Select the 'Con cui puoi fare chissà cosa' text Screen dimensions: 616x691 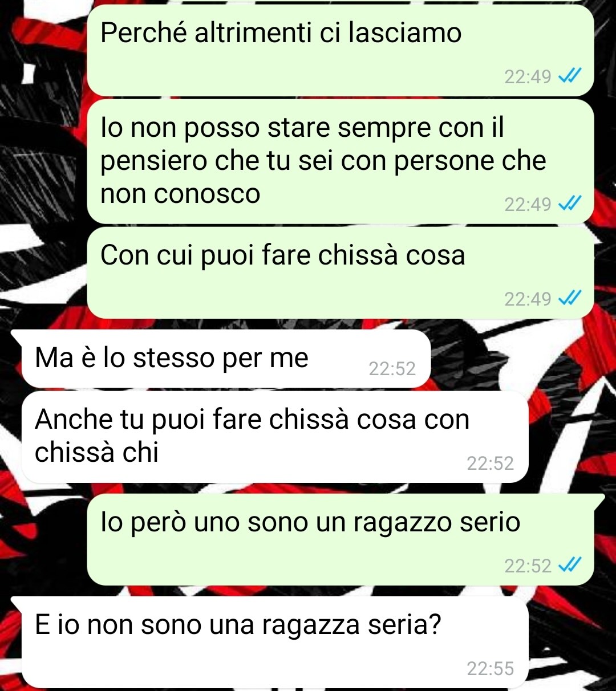[283, 255]
